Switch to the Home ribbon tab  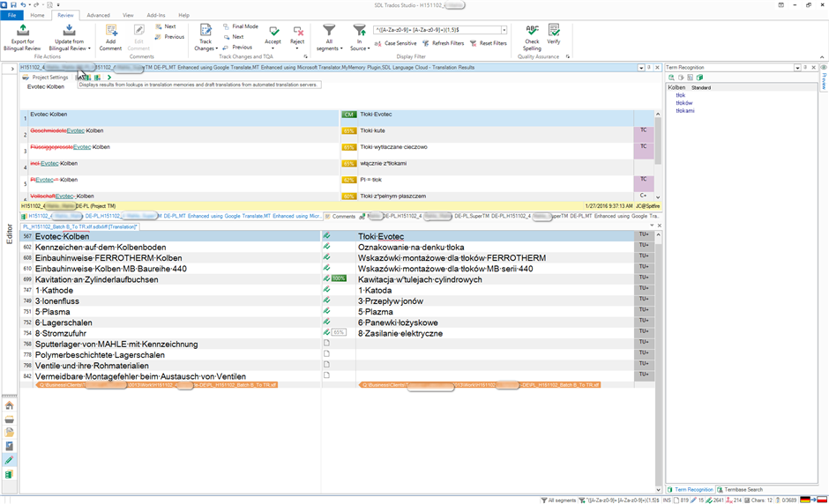point(38,15)
